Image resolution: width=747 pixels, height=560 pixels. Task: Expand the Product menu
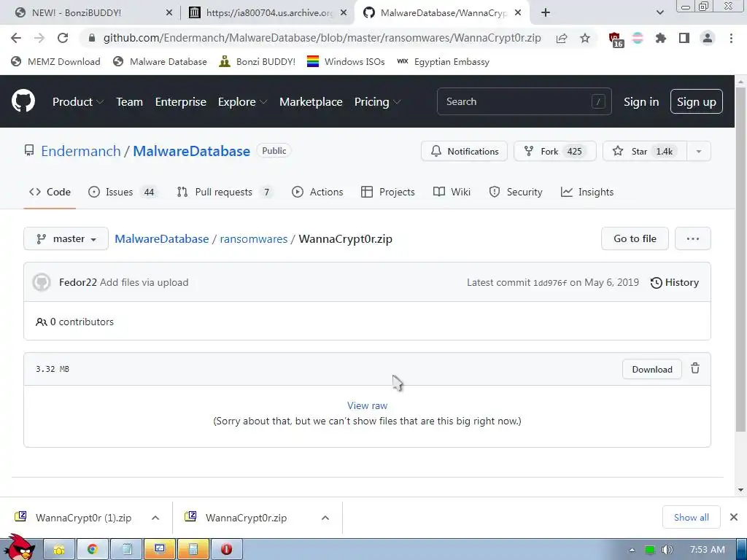[x=78, y=102]
